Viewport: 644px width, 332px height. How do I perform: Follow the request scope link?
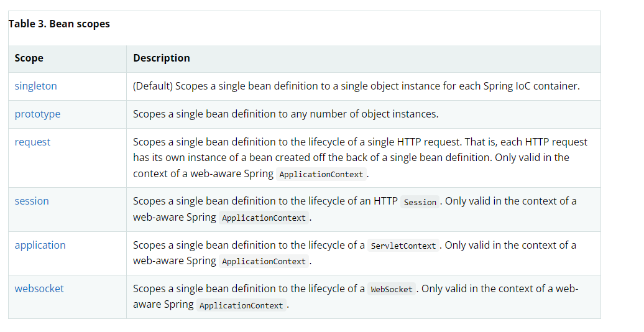[32, 142]
